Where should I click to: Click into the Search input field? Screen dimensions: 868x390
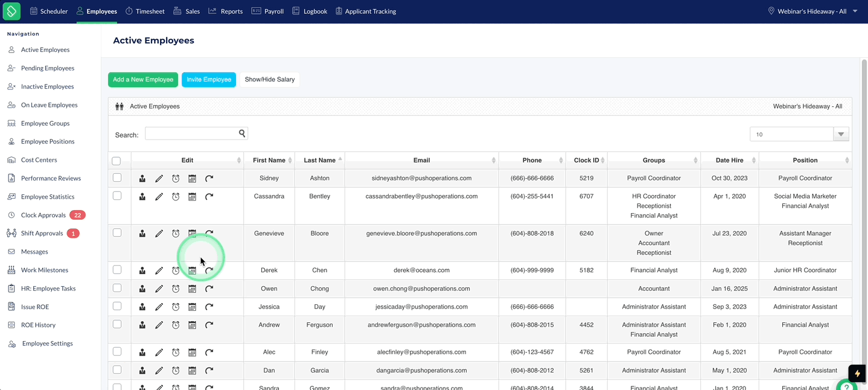click(x=192, y=133)
